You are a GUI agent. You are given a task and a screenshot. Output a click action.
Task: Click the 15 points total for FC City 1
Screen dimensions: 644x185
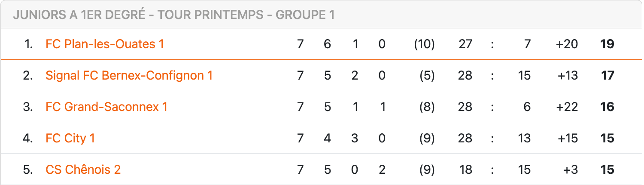(x=607, y=138)
